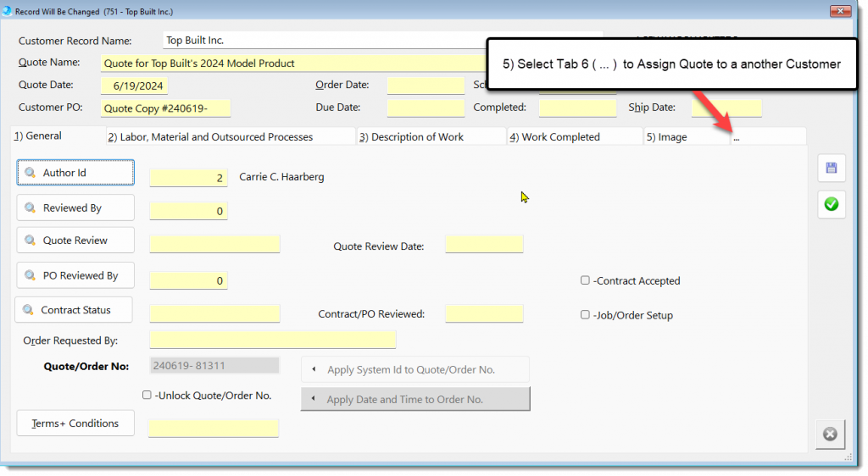This screenshot has width=868, height=476.
Task: Click the Terms+ Conditions button
Action: pyautogui.click(x=75, y=423)
